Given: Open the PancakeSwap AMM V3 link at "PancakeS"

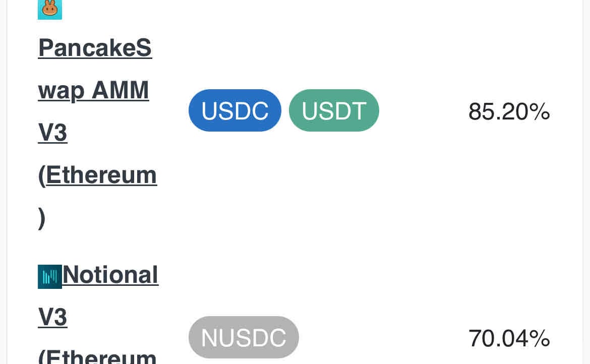Looking at the screenshot, I should 95,48.
